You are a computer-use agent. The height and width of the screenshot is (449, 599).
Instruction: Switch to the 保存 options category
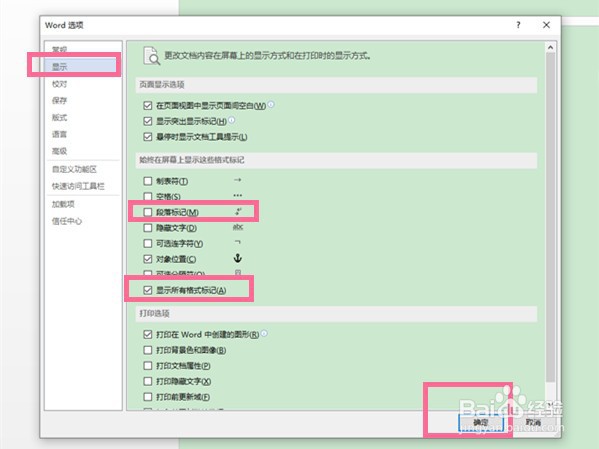pyautogui.click(x=59, y=100)
